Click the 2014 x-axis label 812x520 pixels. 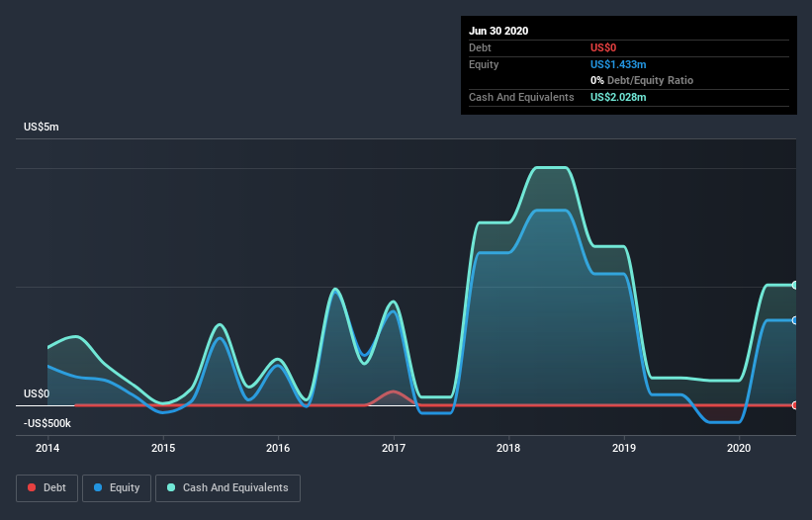pyautogui.click(x=47, y=448)
